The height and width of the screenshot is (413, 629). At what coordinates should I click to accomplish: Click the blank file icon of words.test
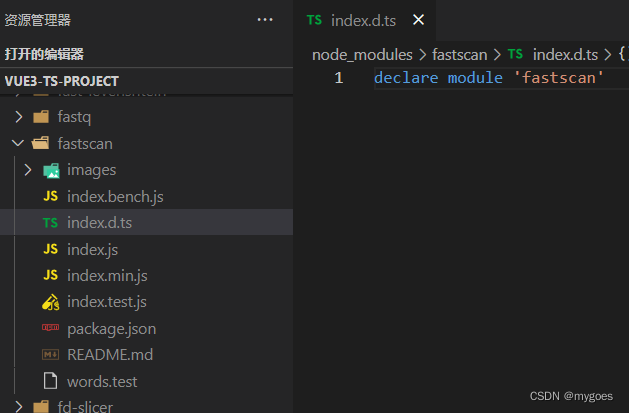click(50, 381)
